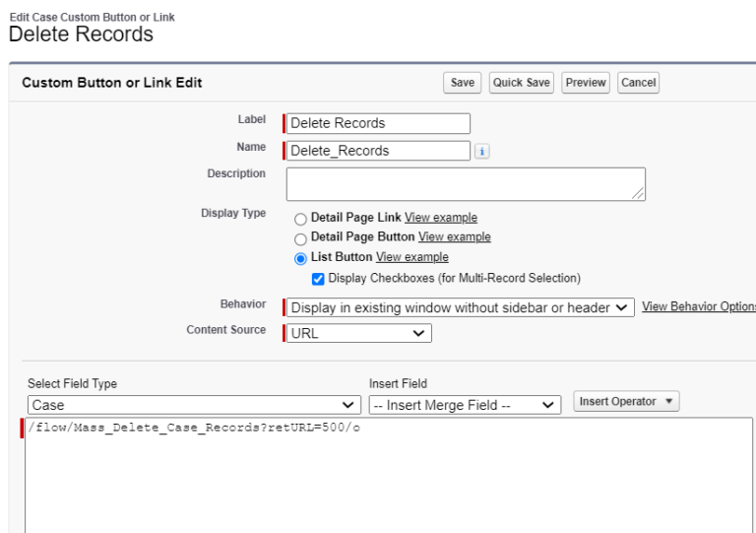Image resolution: width=756 pixels, height=533 pixels.
Task: Hit the Preview button
Action: coord(586,83)
